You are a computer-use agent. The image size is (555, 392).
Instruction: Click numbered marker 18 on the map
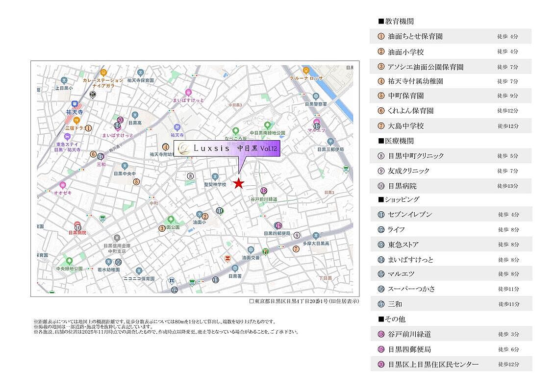click(x=264, y=191)
